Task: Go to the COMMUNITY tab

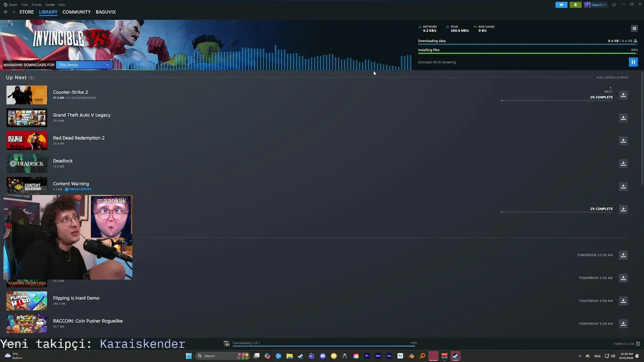Action: click(x=76, y=12)
